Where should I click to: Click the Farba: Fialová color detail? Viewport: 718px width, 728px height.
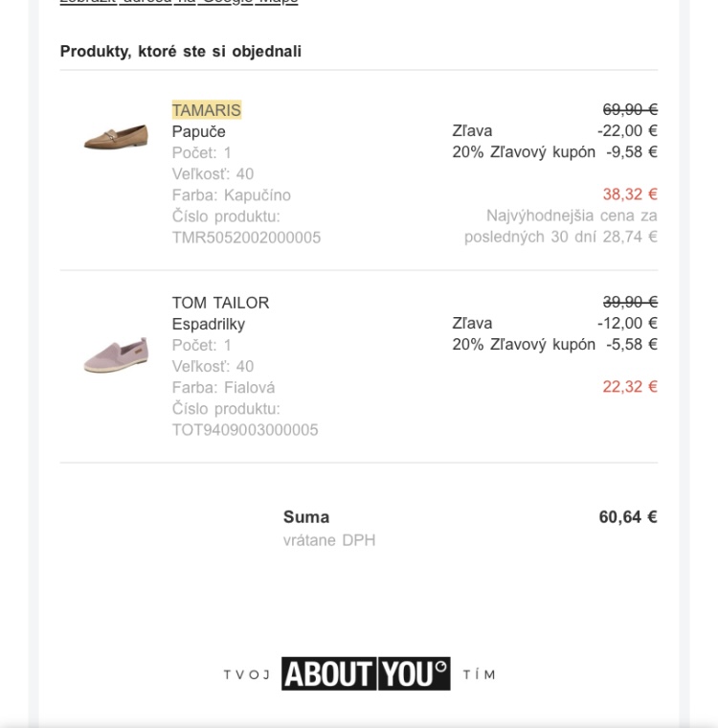coord(223,388)
